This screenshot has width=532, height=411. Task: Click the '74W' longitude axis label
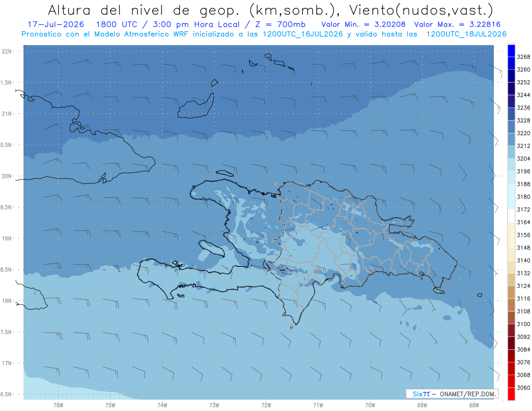point(162,405)
